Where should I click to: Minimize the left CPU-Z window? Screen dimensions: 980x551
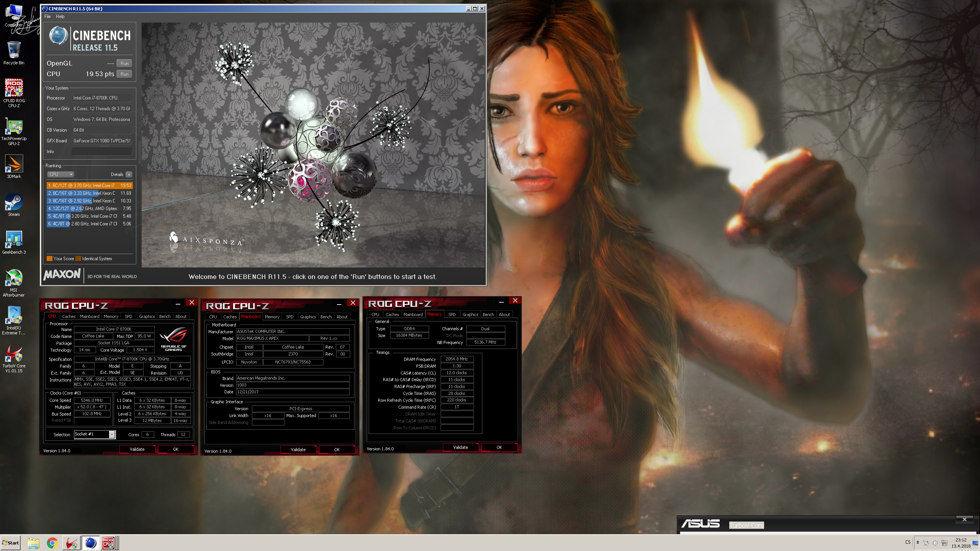(x=178, y=304)
